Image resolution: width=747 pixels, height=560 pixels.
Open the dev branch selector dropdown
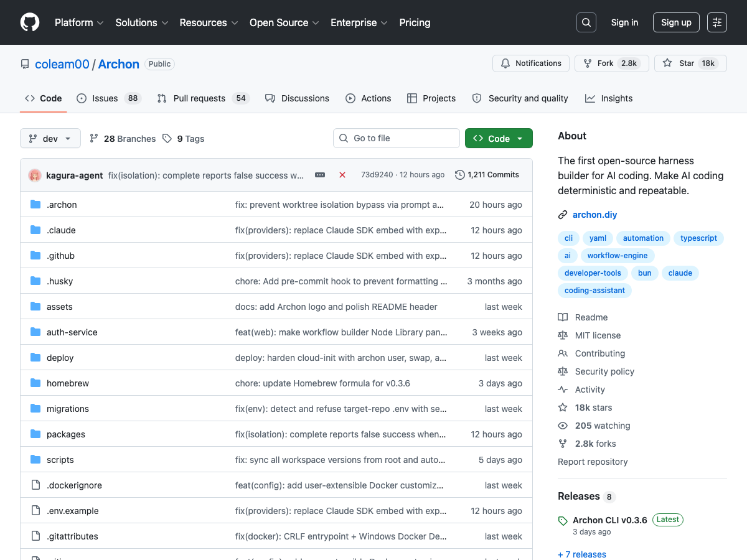[x=50, y=138]
